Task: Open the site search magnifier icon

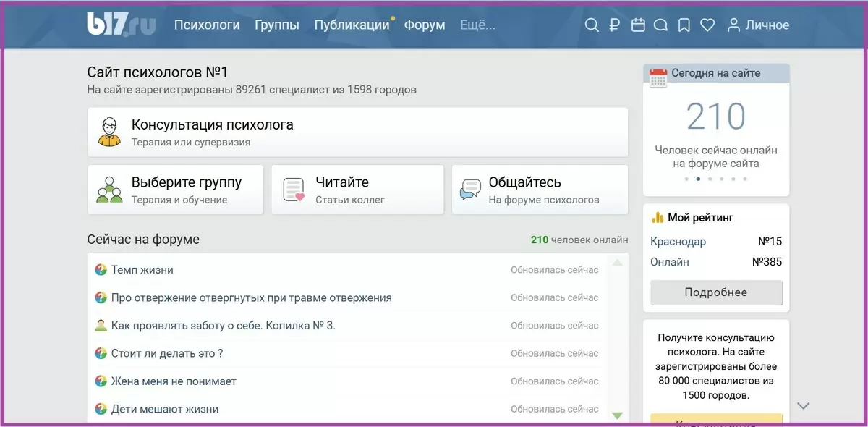Action: click(591, 25)
